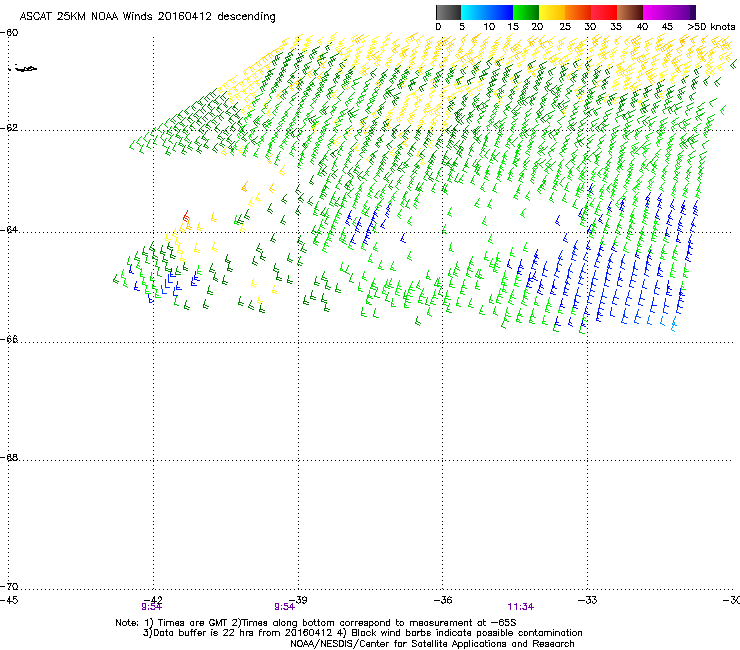Click the small black island outline near -60
The width and height of the screenshot is (740, 650).
(x=23, y=68)
